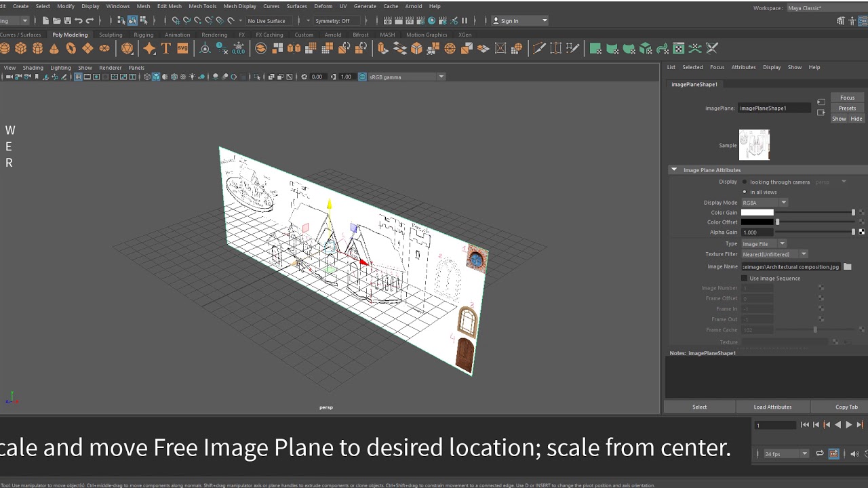868x488 pixels.
Task: Open the Texture Filter dropdown
Action: [x=774, y=254]
